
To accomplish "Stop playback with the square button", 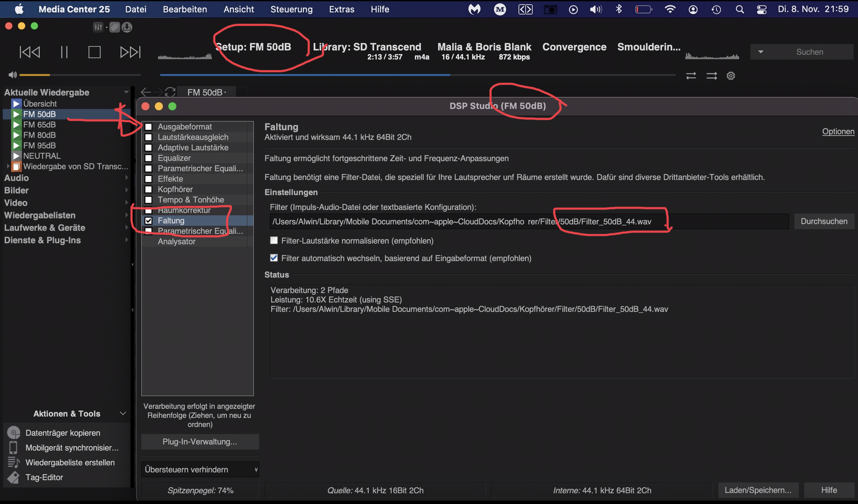I will pos(94,52).
